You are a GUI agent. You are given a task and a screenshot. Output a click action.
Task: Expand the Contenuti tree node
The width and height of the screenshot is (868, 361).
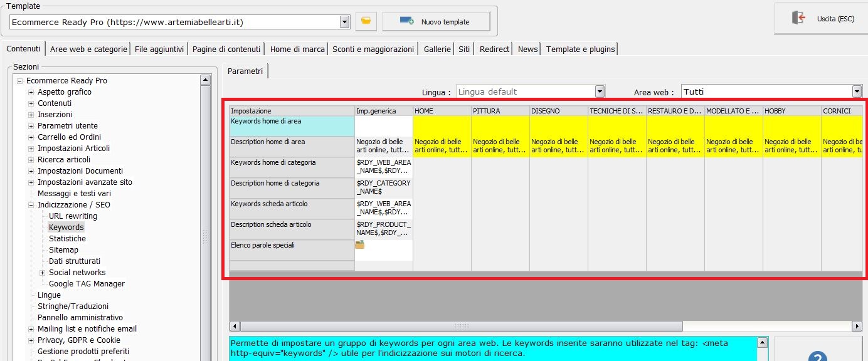coord(31,103)
